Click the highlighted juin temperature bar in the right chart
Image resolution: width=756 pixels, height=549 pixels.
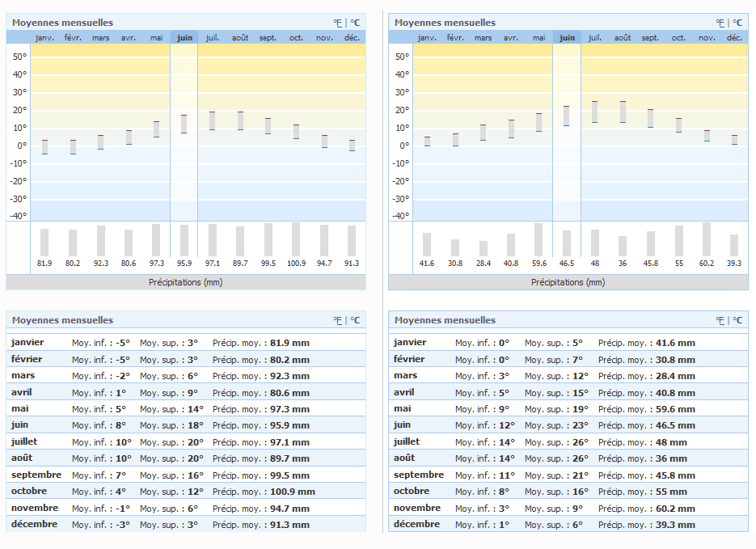click(567, 116)
